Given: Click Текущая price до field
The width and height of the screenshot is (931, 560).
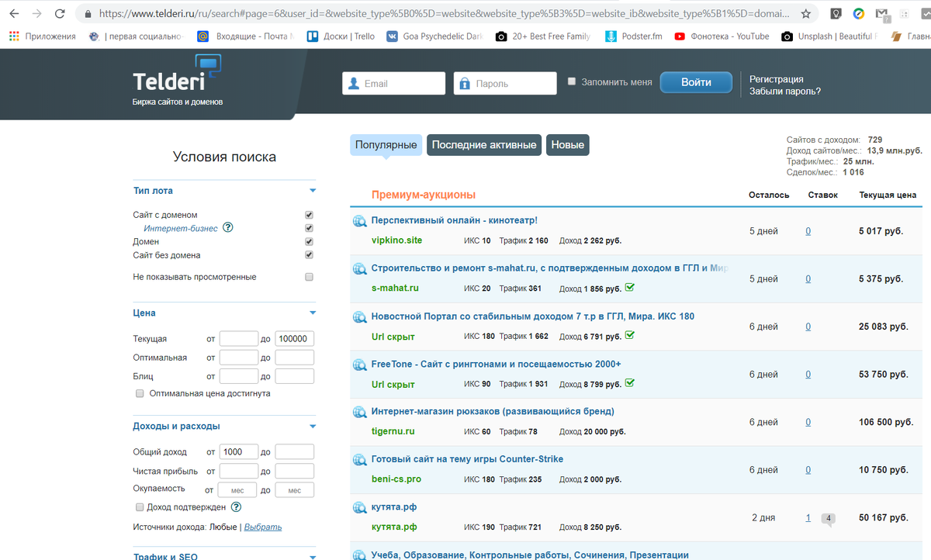Looking at the screenshot, I should point(295,339).
